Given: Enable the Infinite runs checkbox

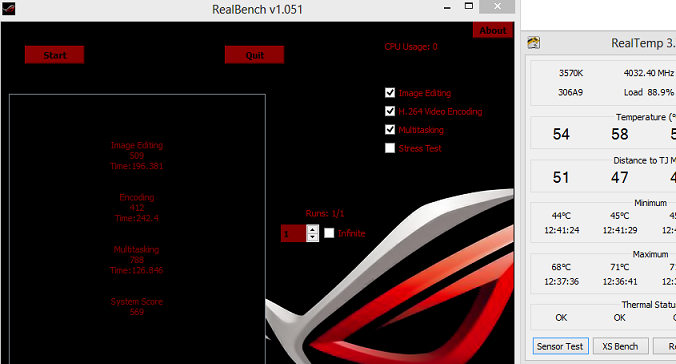Looking at the screenshot, I should point(329,233).
